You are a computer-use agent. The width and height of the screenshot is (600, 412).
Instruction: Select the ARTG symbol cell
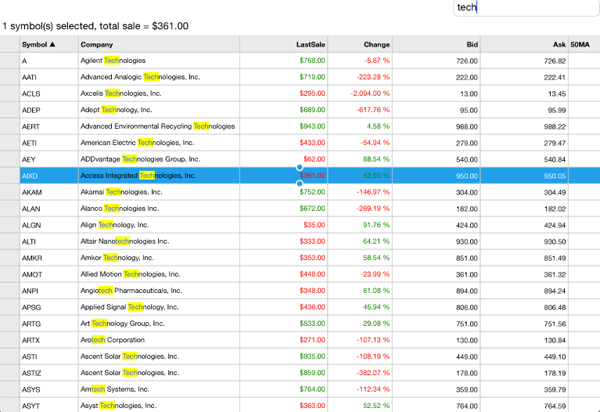(x=49, y=324)
